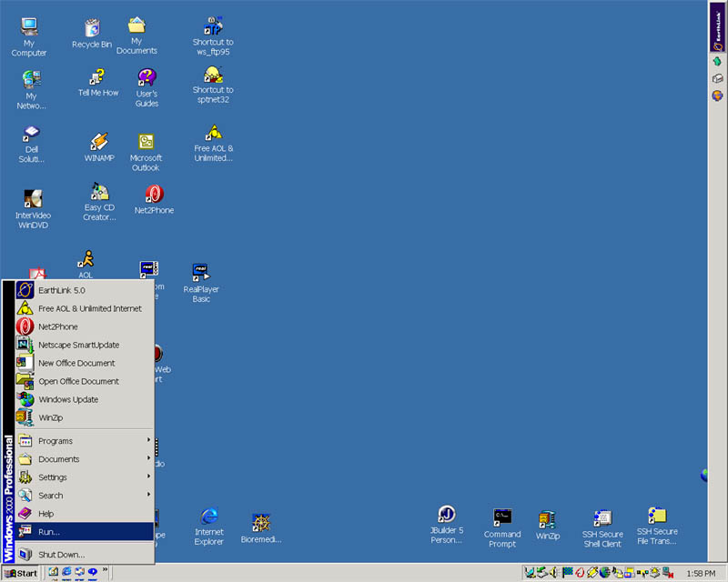Launch WinZip desktop icon
Viewport: 728px width, 582px height.
point(548,526)
